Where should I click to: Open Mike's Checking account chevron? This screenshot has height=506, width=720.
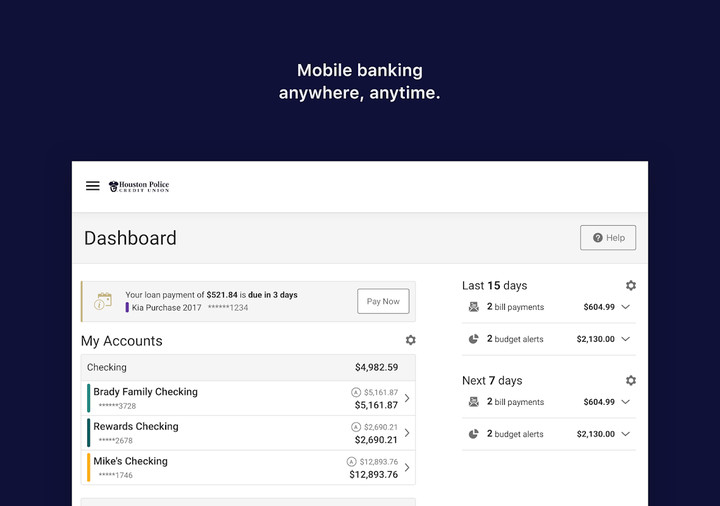[407, 467]
